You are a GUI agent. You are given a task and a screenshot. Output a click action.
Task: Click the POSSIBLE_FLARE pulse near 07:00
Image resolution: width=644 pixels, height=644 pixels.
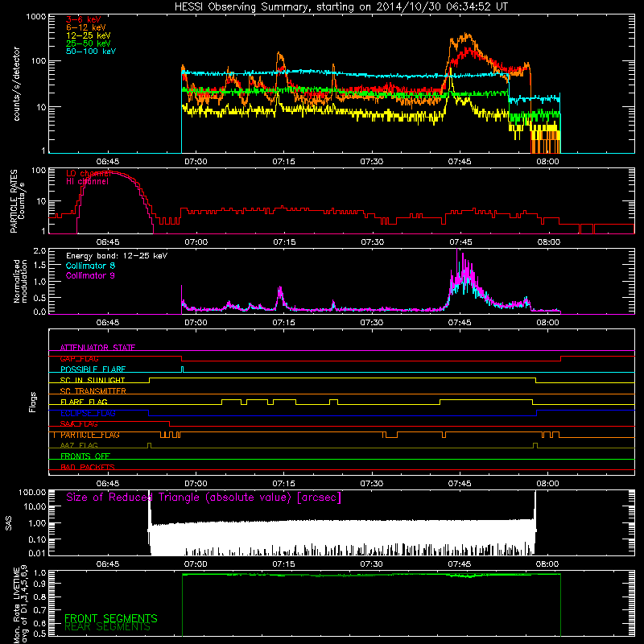pos(183,369)
